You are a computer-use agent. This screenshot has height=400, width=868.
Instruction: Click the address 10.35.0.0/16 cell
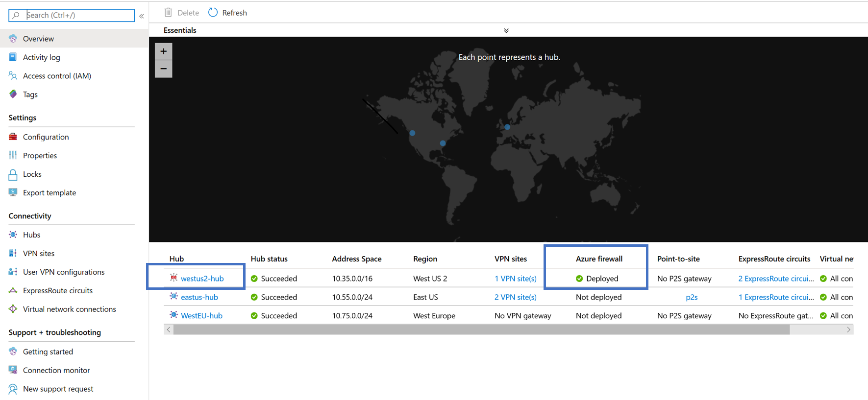coord(352,279)
